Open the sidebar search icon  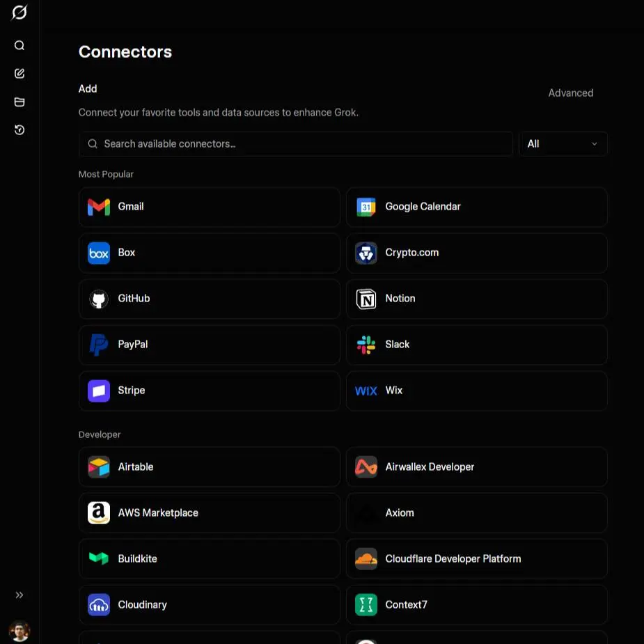coord(19,45)
